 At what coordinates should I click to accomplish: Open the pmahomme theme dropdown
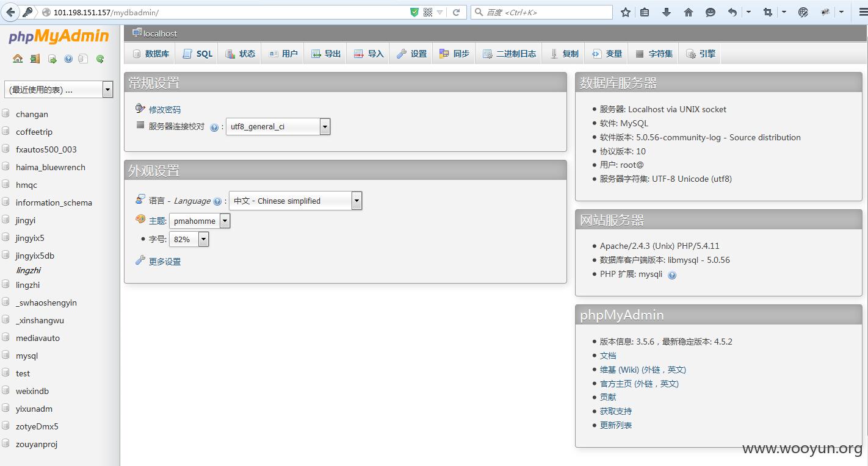pyautogui.click(x=200, y=221)
